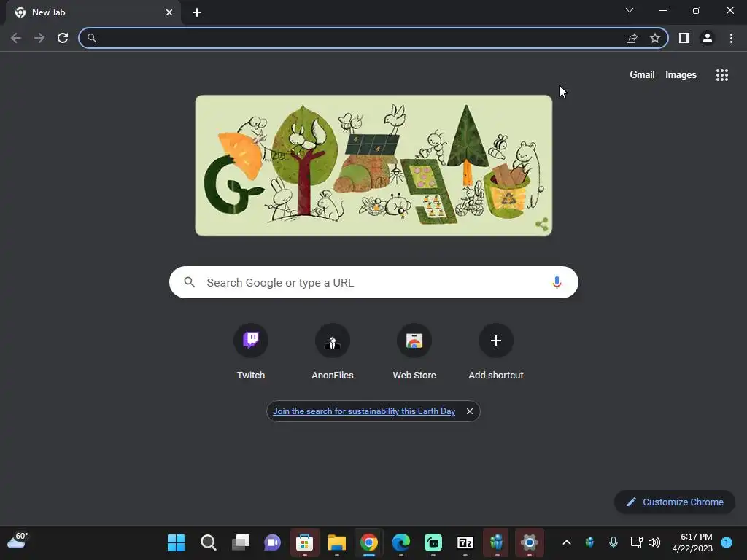The image size is (747, 560).
Task: Go forward with the forward arrow
Action: click(39, 38)
